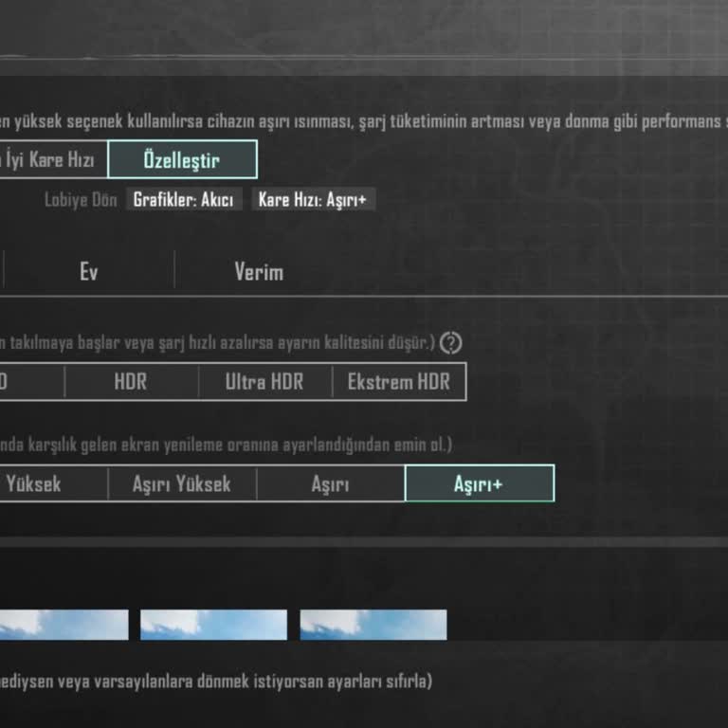Set graphics quality to HDR

[x=131, y=382]
